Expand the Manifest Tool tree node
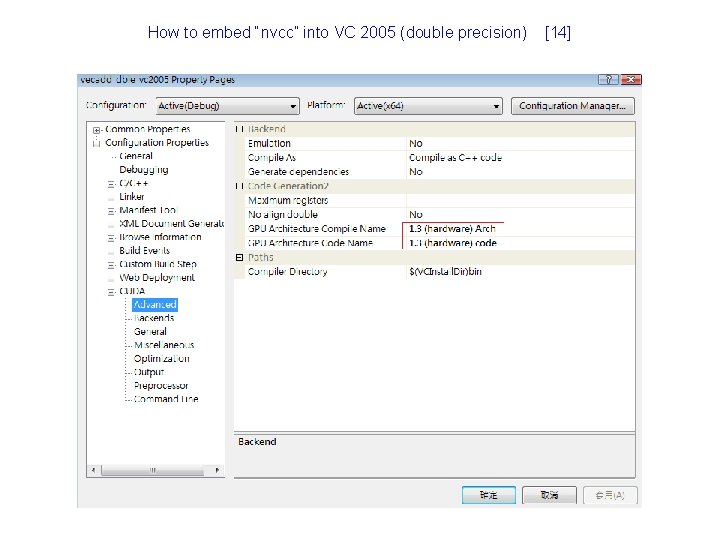This screenshot has height=540, width=720. (x=111, y=211)
